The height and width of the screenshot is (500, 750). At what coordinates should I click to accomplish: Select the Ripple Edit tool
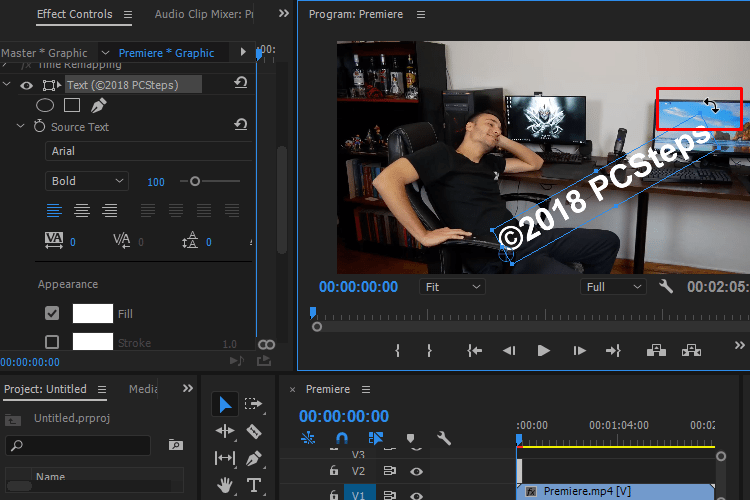(x=225, y=432)
